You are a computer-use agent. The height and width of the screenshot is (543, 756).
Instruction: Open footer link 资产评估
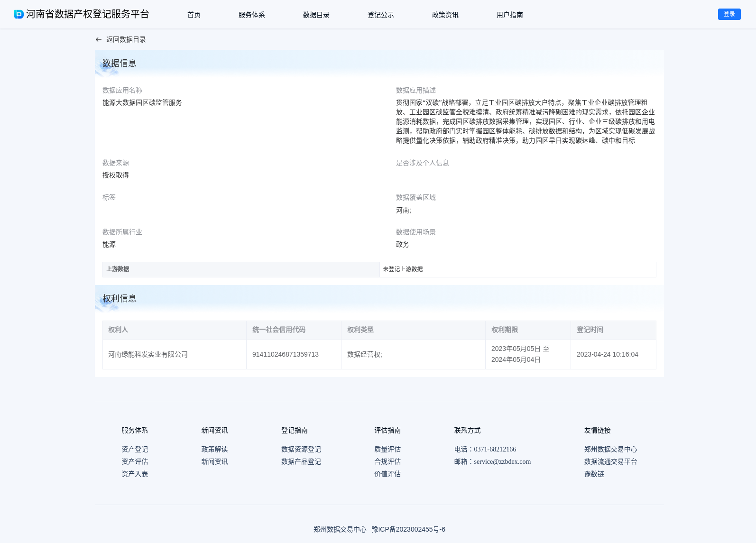[135, 461]
